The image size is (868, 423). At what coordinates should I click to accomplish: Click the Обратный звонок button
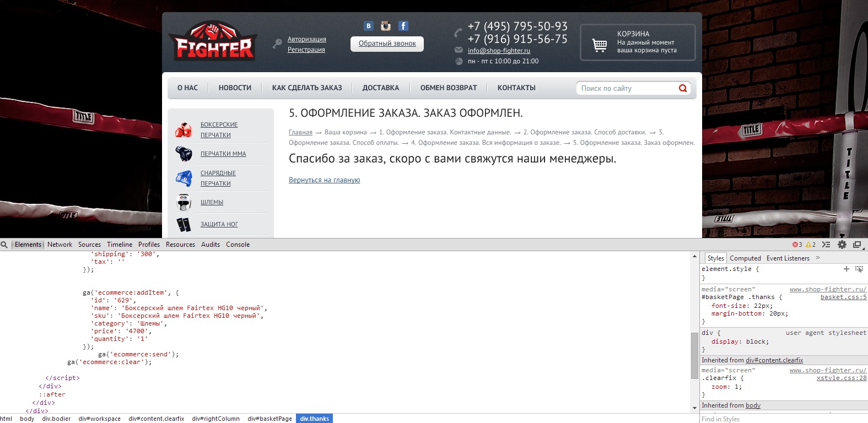pyautogui.click(x=387, y=44)
